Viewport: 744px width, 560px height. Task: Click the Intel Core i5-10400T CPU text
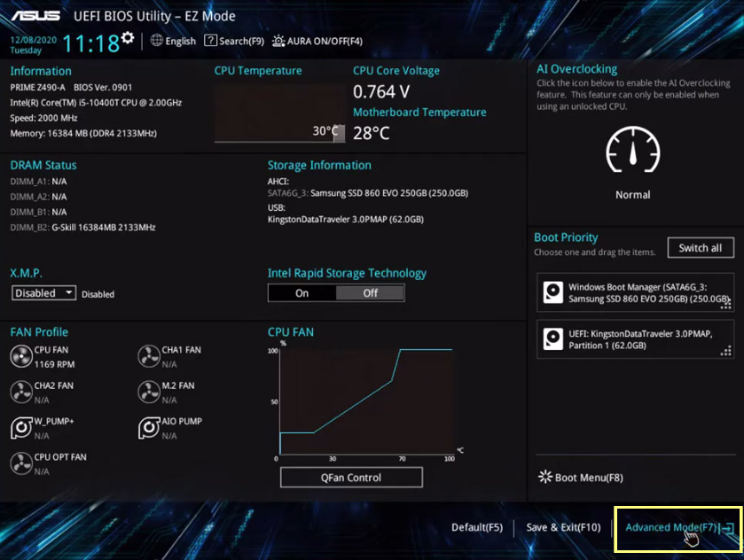[96, 103]
